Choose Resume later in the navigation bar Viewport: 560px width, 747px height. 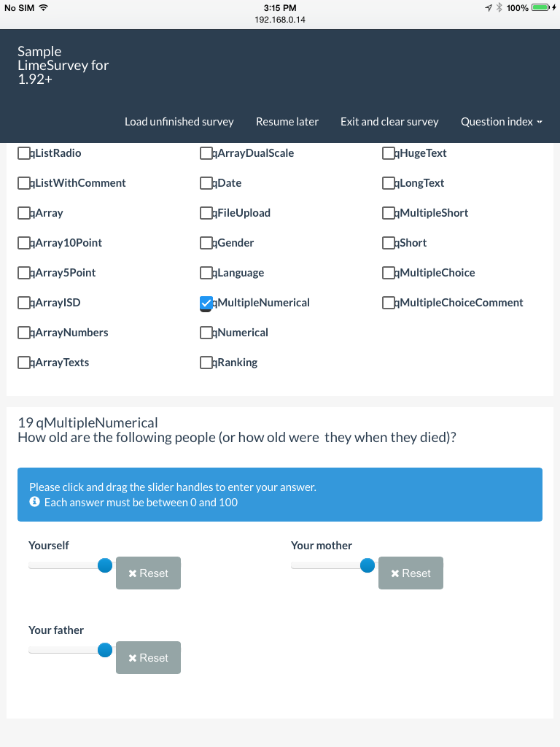pyautogui.click(x=287, y=122)
